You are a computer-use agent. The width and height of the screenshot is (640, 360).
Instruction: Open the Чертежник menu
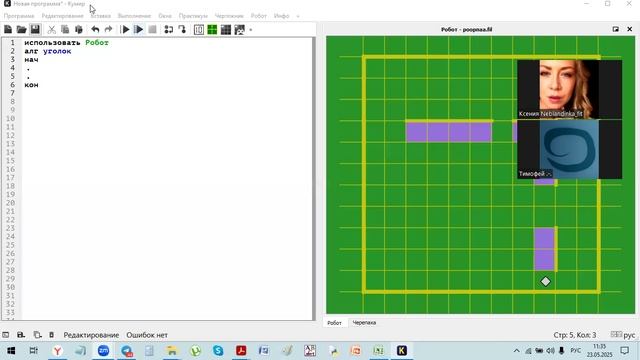coord(229,16)
